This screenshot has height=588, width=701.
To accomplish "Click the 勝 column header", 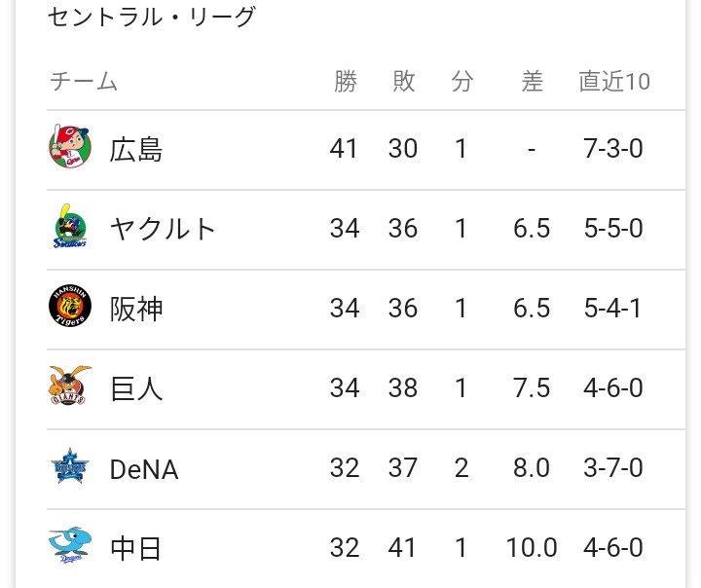I will coord(346,82).
